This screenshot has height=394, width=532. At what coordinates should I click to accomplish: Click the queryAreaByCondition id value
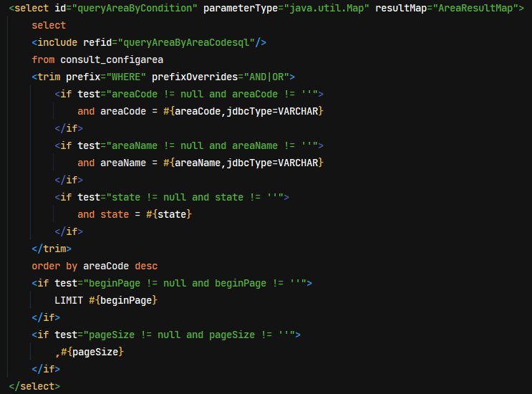pos(135,8)
